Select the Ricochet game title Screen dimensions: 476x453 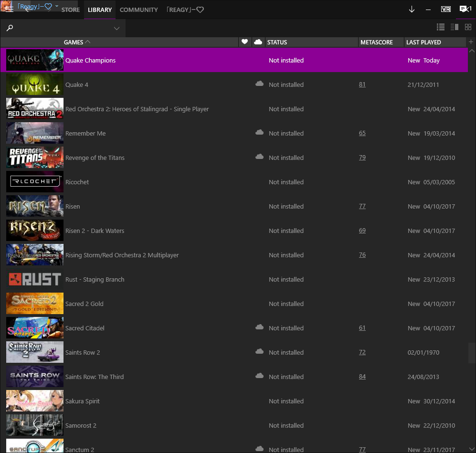77,182
